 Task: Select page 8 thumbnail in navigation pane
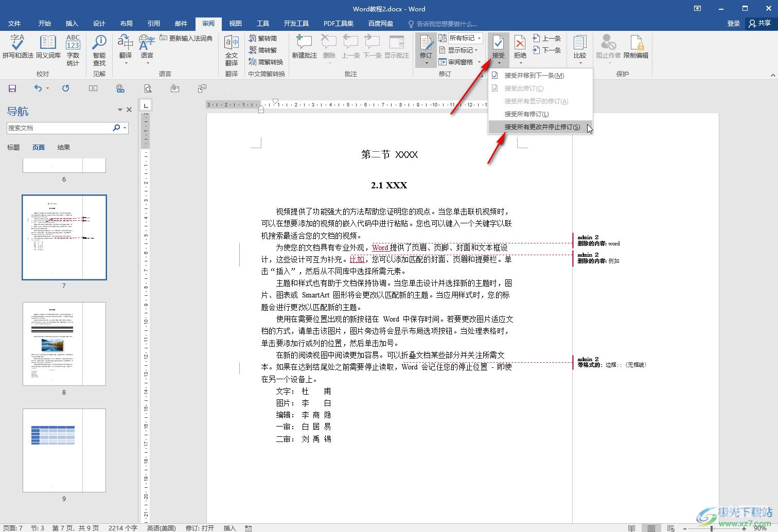tap(64, 344)
